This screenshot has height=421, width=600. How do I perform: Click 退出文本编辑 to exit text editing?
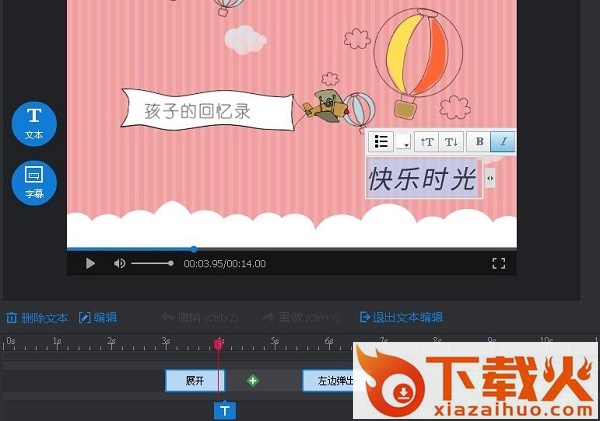401,317
